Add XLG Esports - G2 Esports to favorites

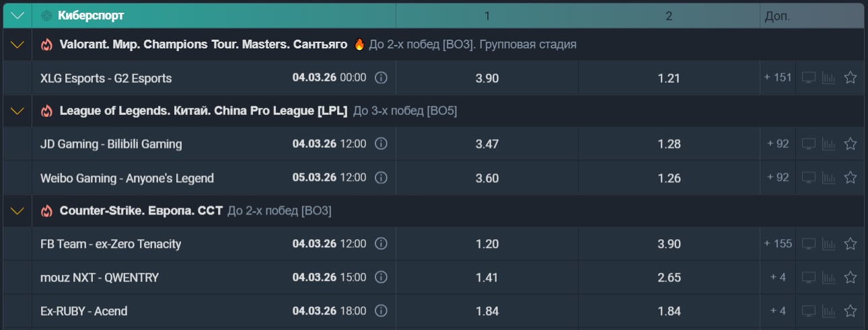[x=851, y=78]
